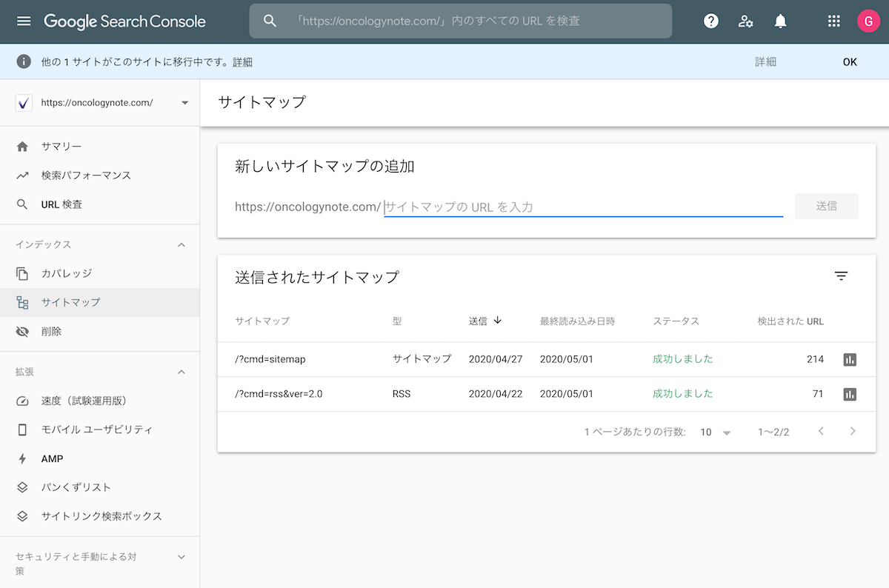Image resolution: width=889 pixels, height=588 pixels.
Task: Expand the セキュリティと手動による対策 section
Action: 182,557
